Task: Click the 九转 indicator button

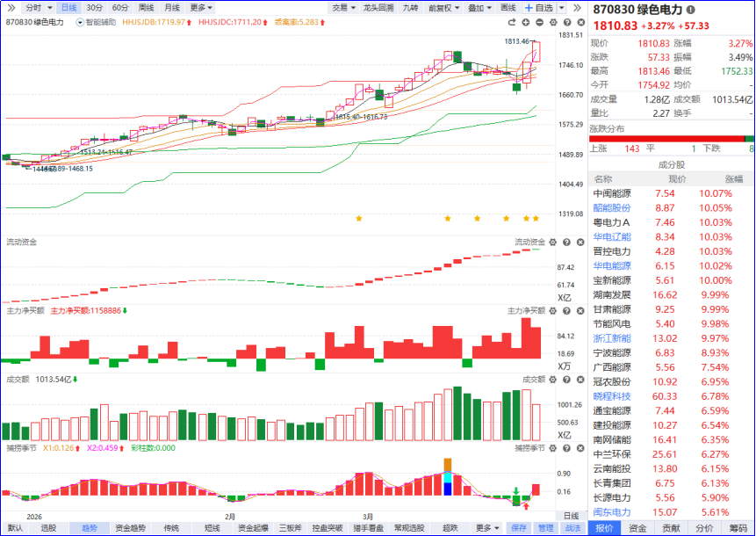Action: click(x=411, y=8)
